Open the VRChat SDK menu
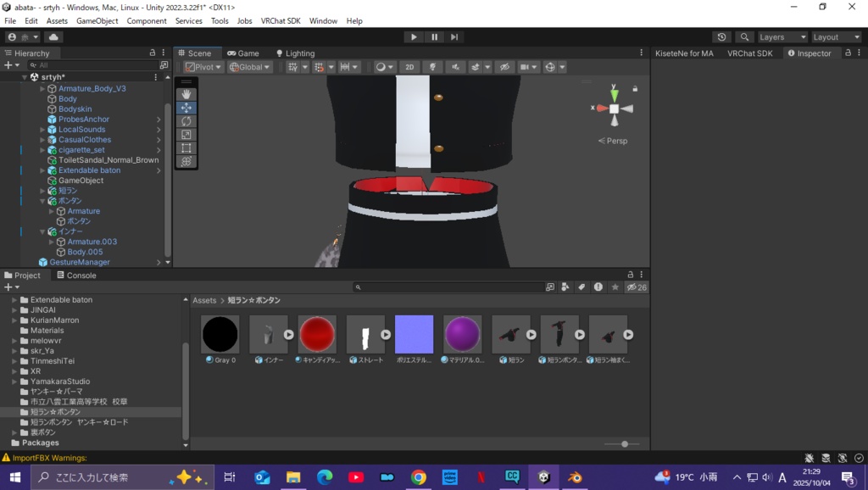 [281, 21]
